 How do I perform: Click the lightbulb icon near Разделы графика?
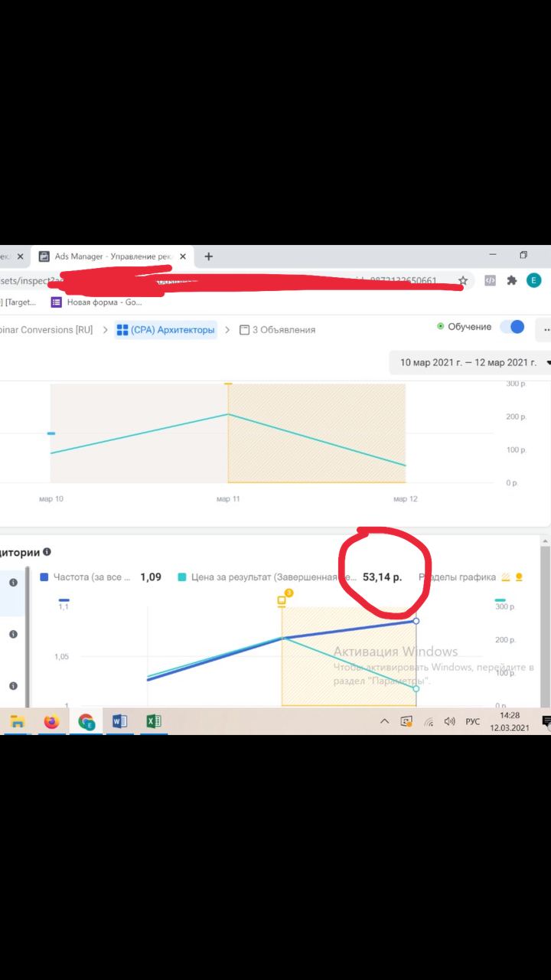click(x=520, y=577)
